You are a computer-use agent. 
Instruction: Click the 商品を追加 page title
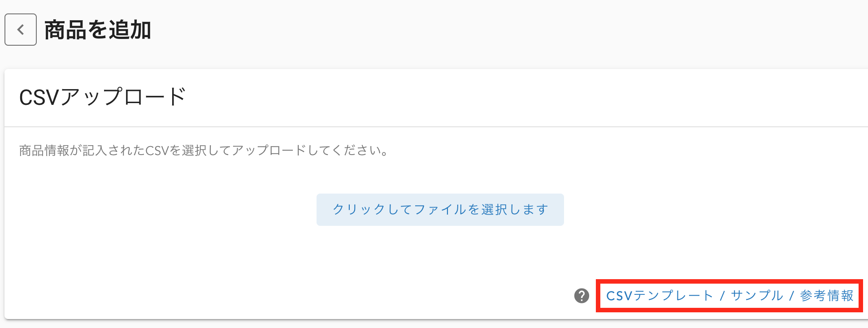click(x=98, y=30)
